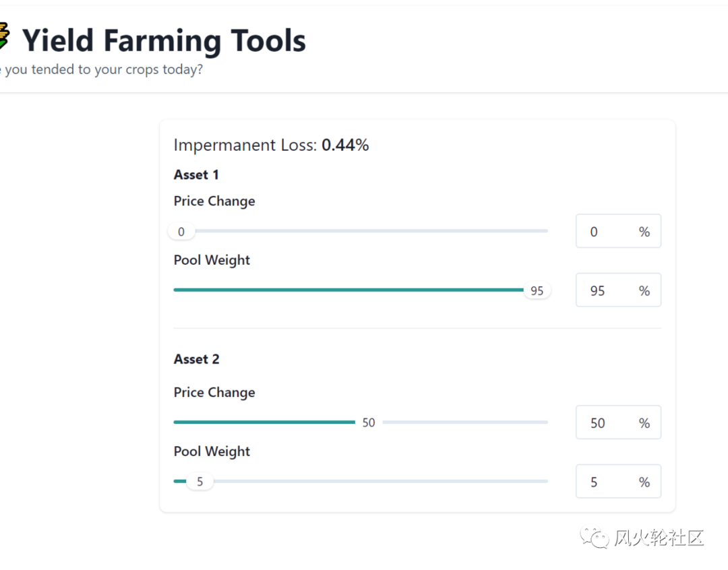Click the unfilled Asset 2 Price Change track
This screenshot has width=728, height=570.
[465, 422]
